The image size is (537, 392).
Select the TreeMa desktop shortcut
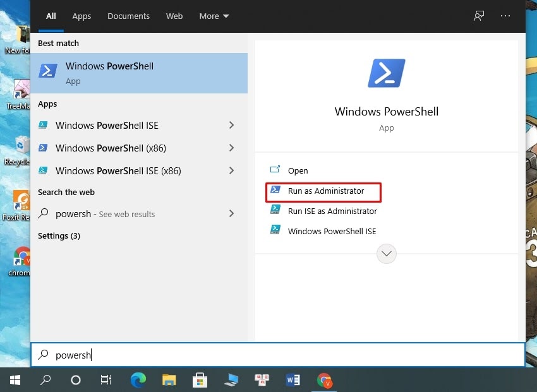click(x=19, y=94)
